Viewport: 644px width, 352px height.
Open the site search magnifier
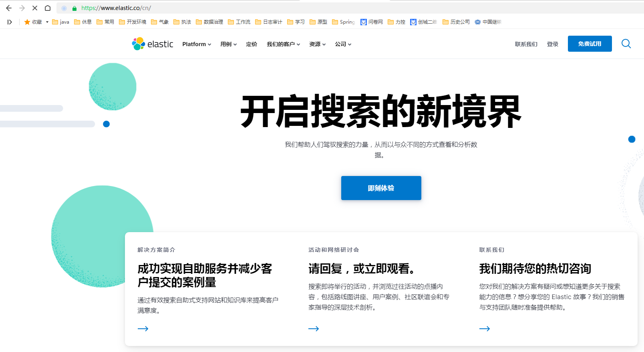[626, 44]
